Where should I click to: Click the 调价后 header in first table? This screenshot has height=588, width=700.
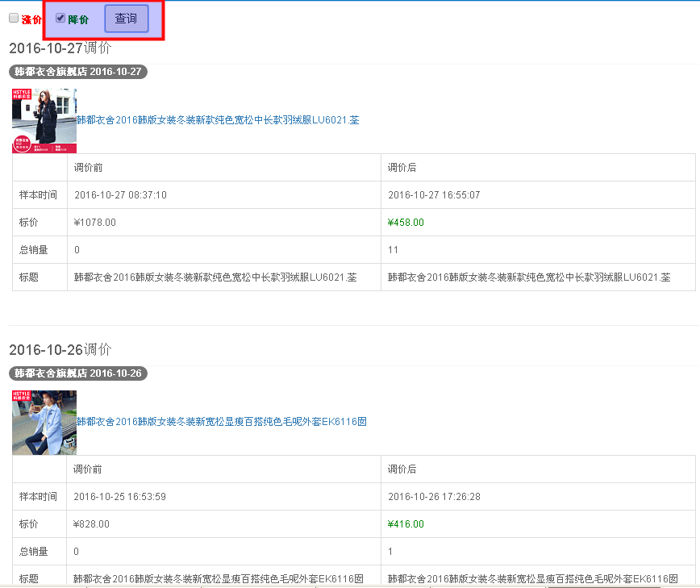402,168
